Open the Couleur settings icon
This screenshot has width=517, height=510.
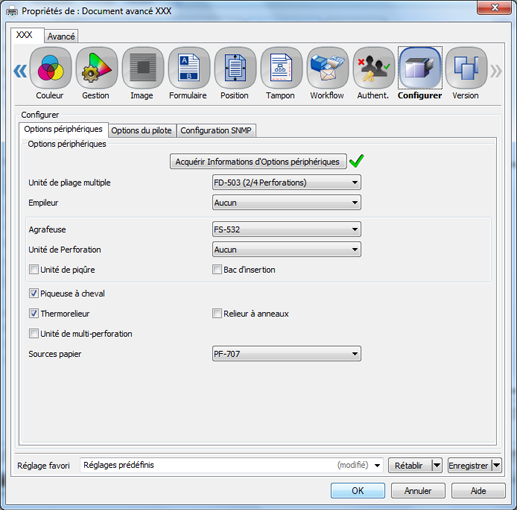[50, 68]
